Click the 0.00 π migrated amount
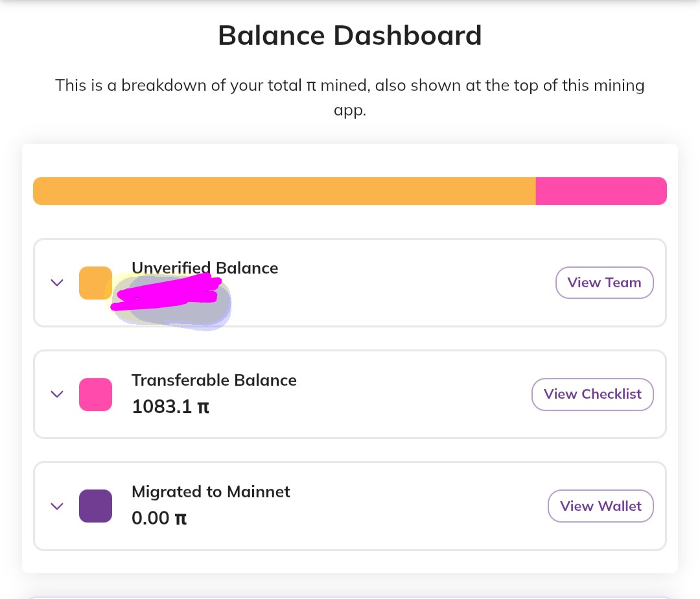The height and width of the screenshot is (599, 700). pyautogui.click(x=159, y=518)
